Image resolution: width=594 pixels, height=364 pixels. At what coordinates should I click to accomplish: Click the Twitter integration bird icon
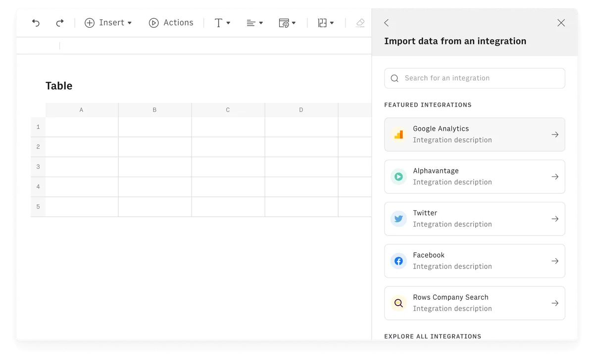point(398,219)
